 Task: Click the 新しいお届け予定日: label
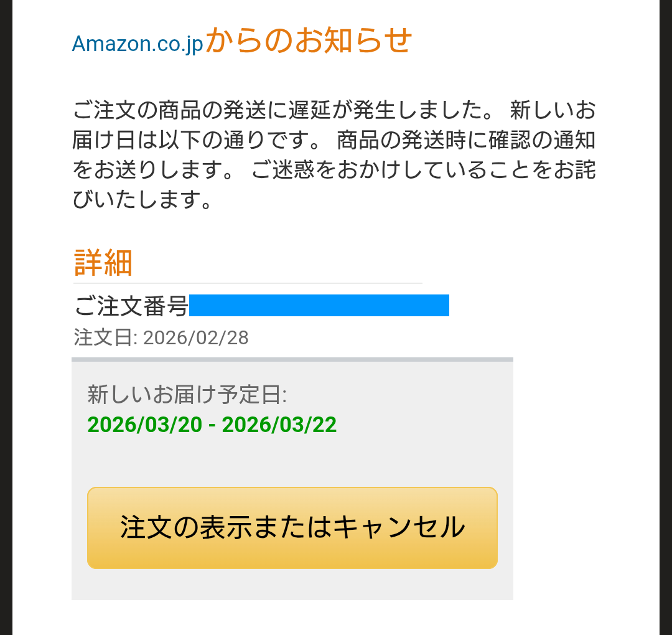(187, 394)
